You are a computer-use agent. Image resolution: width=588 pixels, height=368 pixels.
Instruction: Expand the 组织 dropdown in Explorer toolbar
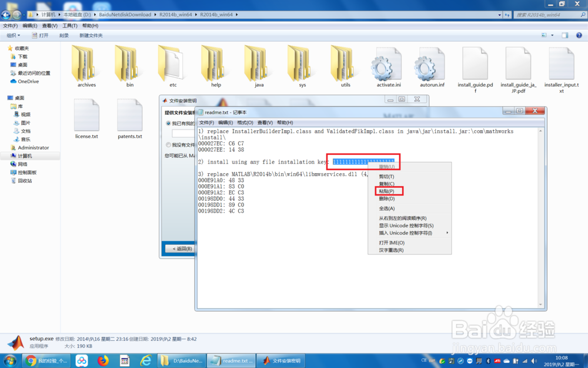tap(13, 35)
